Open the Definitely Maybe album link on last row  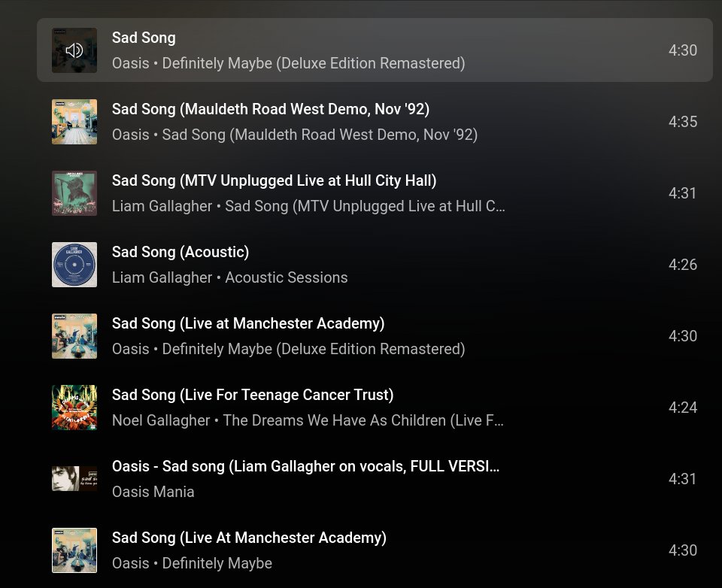point(217,562)
